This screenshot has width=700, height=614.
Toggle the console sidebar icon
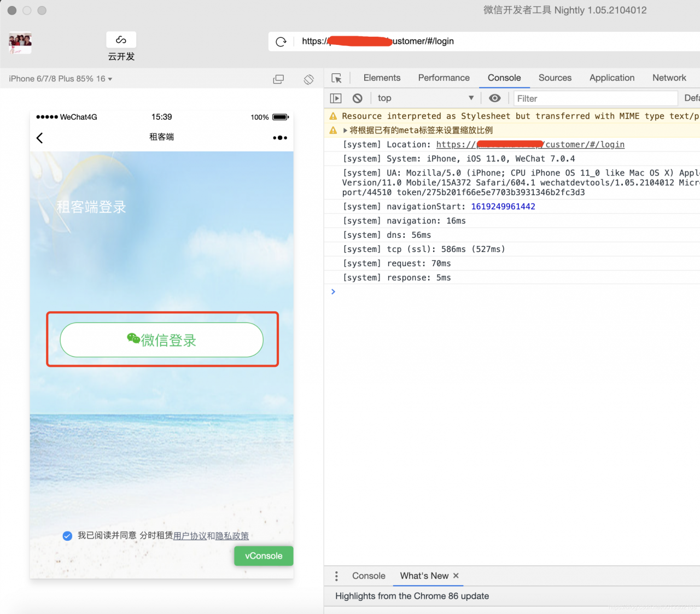336,98
